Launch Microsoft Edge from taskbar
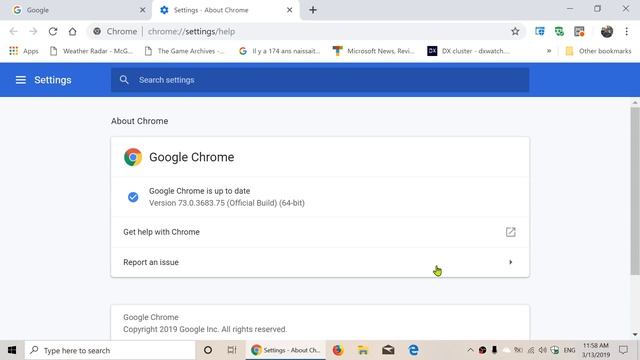Image resolution: width=640 pixels, height=360 pixels. click(x=413, y=350)
